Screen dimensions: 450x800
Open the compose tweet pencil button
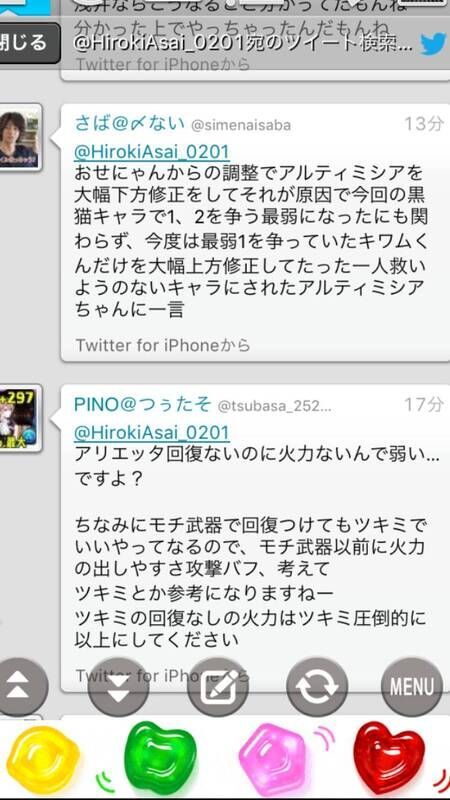click(x=218, y=687)
